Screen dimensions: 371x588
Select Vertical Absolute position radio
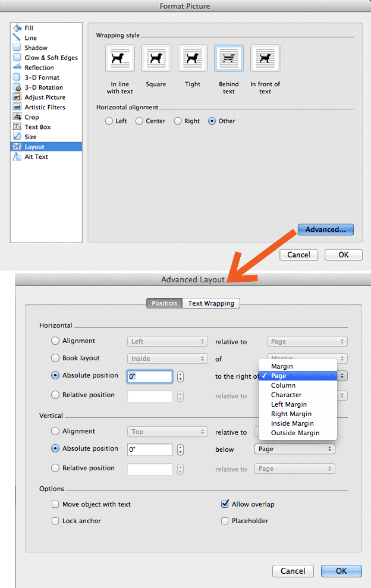tap(55, 448)
